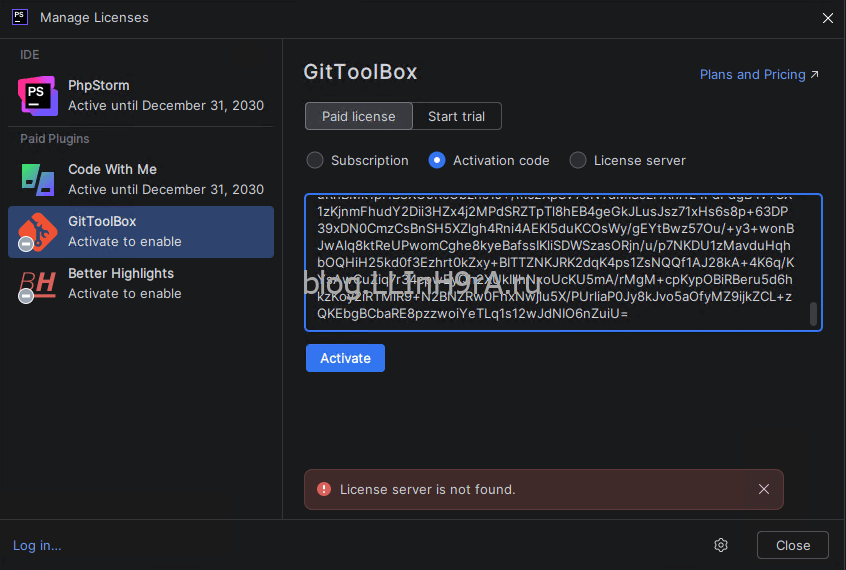Click the PhpStorm product icon in sidebar

coord(37,95)
